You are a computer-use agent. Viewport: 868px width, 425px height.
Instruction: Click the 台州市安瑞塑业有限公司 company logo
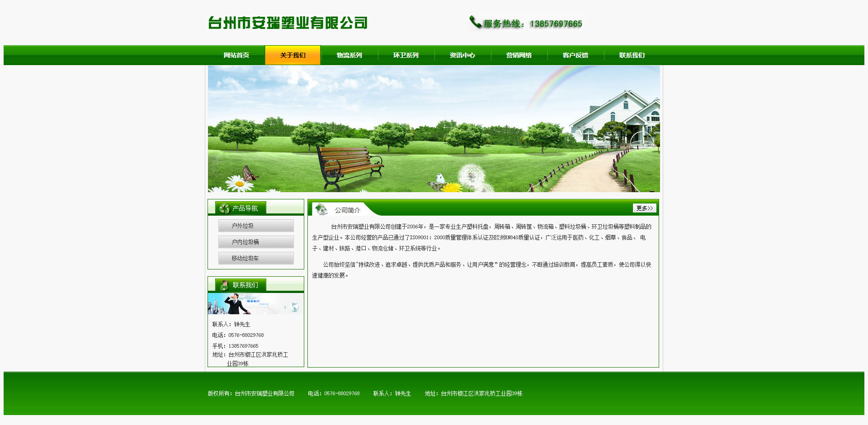(x=288, y=23)
